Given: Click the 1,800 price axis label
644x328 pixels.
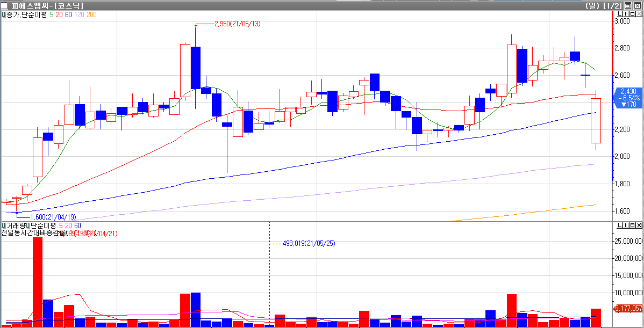Looking at the screenshot, I should pyautogui.click(x=621, y=184).
